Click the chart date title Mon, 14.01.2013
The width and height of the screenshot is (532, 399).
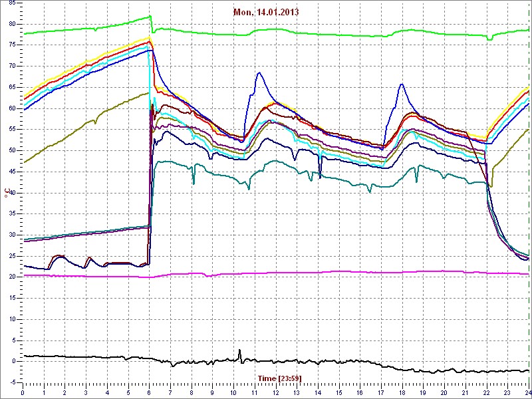(265, 12)
